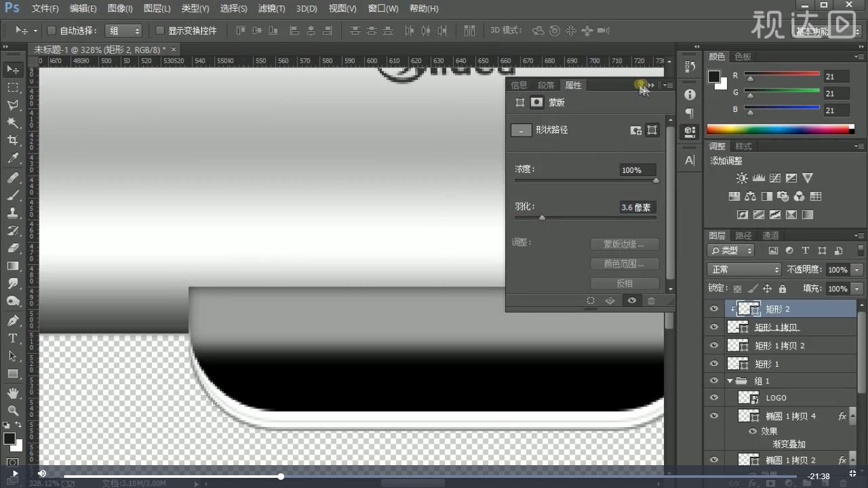This screenshot has width=868, height=488.
Task: Open the 图层(L) menu
Action: tap(157, 9)
